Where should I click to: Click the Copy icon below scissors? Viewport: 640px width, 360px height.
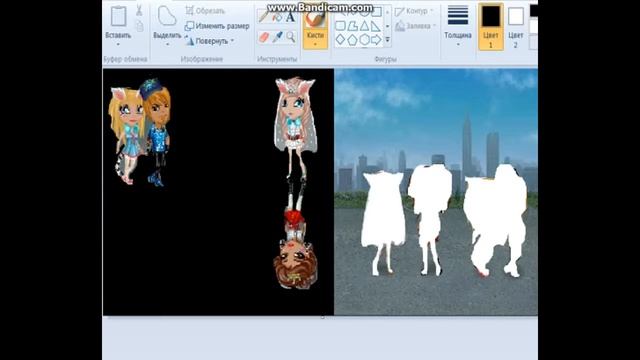[139, 26]
